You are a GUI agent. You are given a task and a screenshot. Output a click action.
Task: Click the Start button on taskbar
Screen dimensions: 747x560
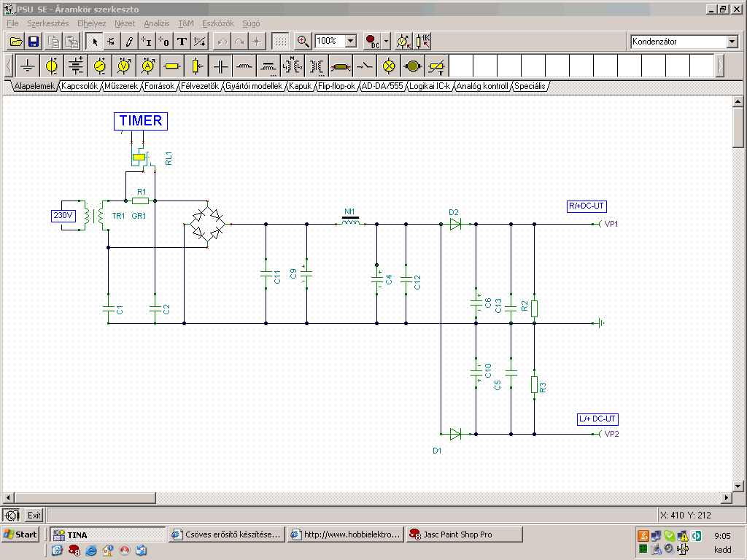[20, 534]
